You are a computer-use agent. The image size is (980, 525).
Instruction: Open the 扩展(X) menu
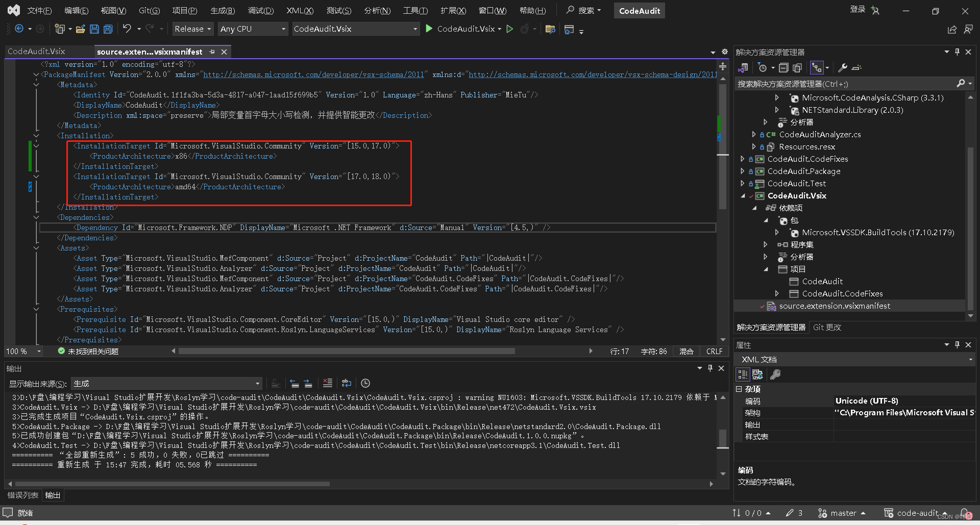point(453,10)
